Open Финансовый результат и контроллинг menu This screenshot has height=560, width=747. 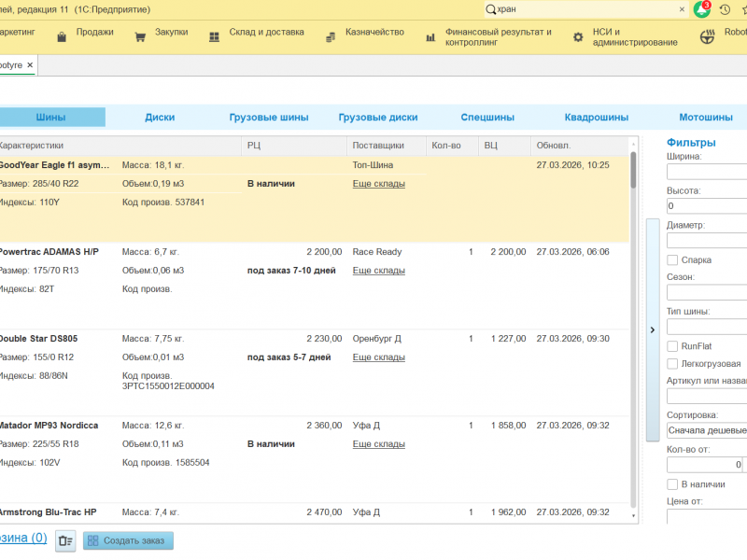(x=499, y=37)
